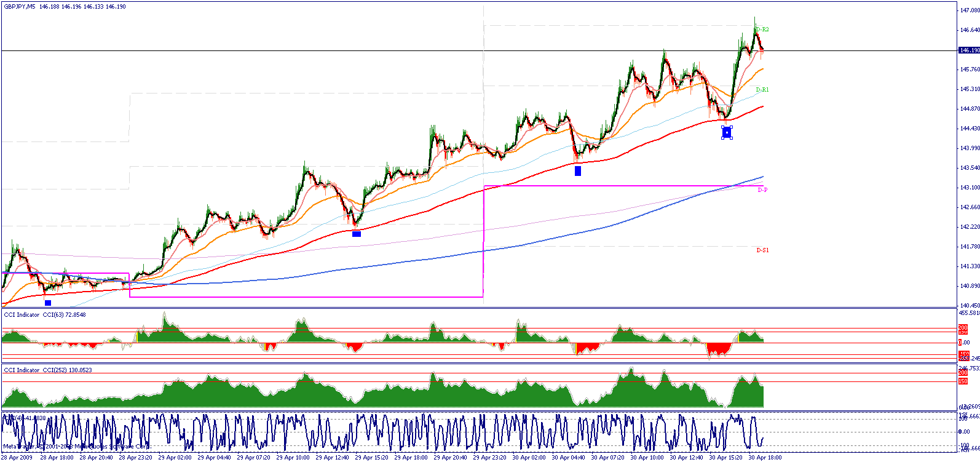The image size is (980, 462).
Task: Click the 29 Apr 02:00 time label
Action: point(175,458)
